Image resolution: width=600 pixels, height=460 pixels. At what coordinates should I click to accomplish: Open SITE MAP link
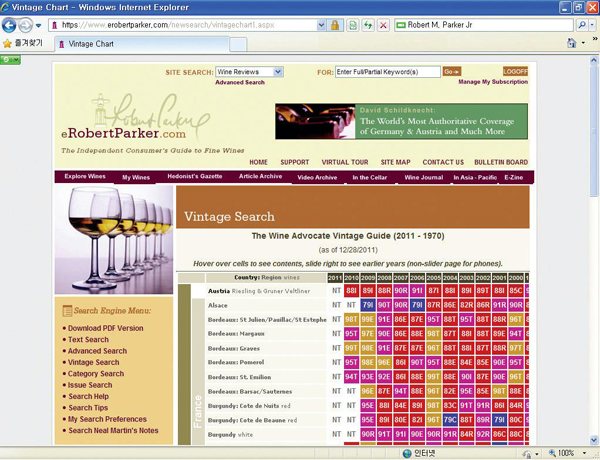395,162
